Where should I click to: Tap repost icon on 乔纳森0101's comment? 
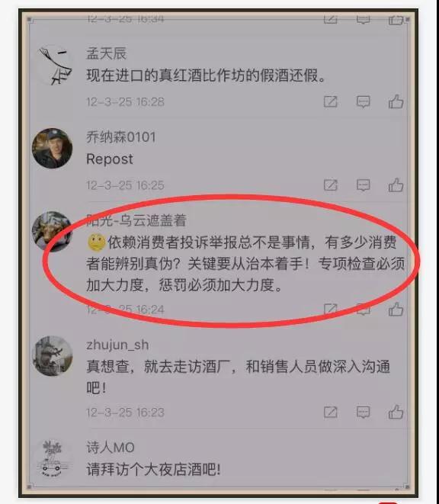point(330,185)
